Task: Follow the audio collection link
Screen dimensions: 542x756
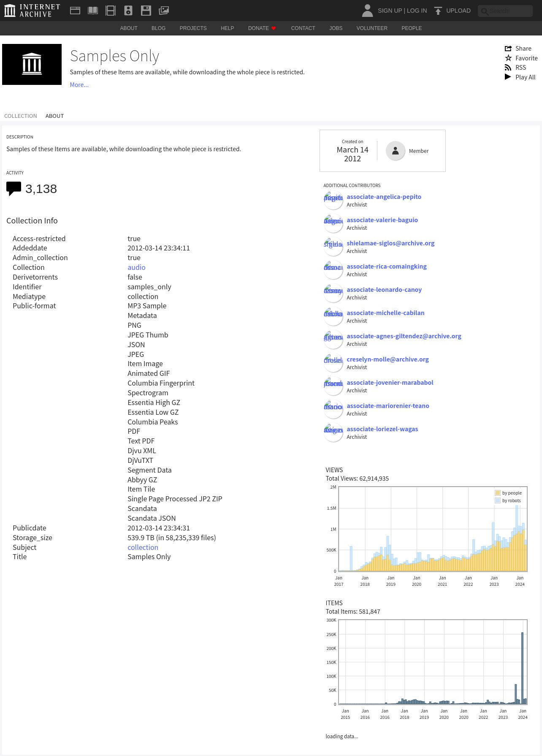Action: pyautogui.click(x=136, y=267)
